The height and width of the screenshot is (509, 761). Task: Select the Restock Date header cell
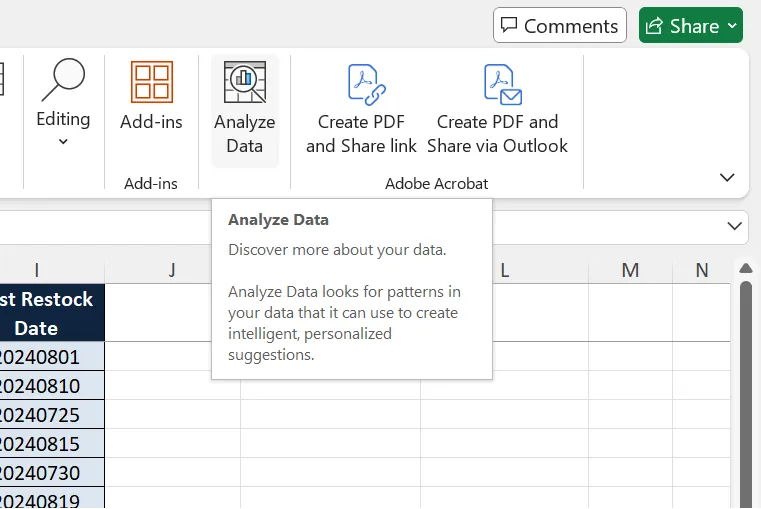click(x=51, y=313)
